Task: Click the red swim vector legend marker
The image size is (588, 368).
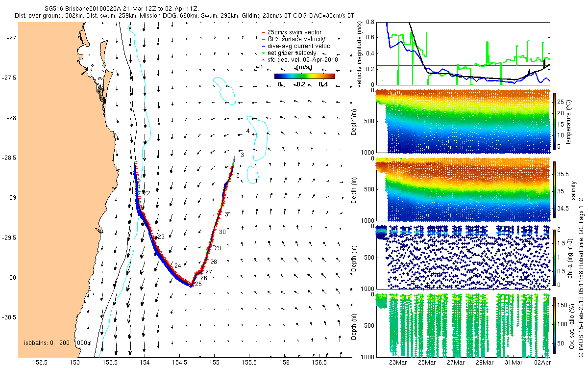Action: (264, 32)
